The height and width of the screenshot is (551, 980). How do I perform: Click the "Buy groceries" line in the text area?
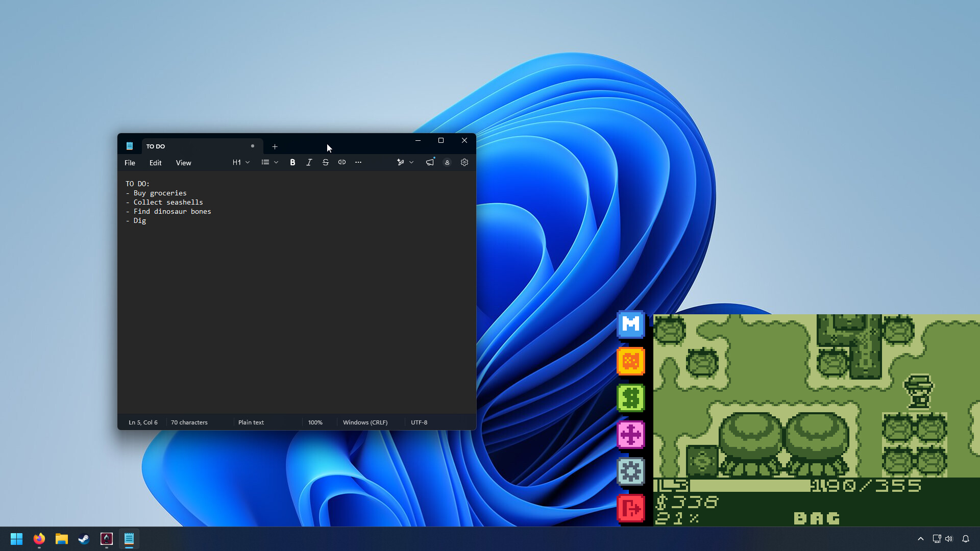pos(160,193)
